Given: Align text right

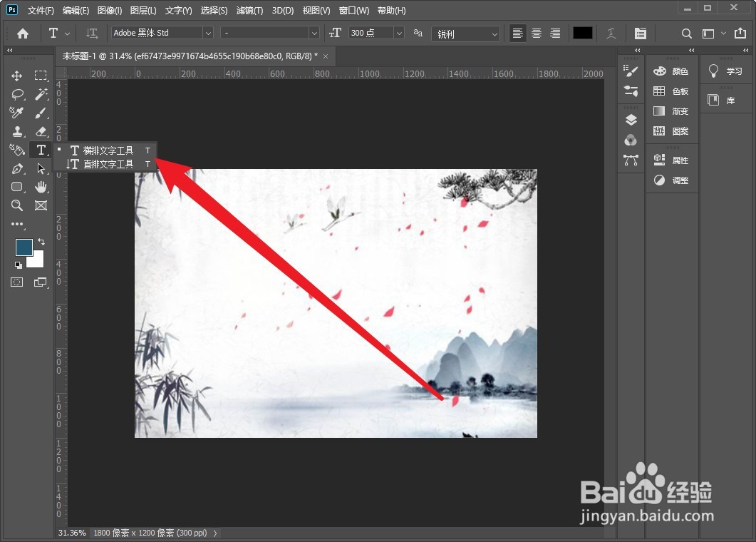Looking at the screenshot, I should 555,34.
